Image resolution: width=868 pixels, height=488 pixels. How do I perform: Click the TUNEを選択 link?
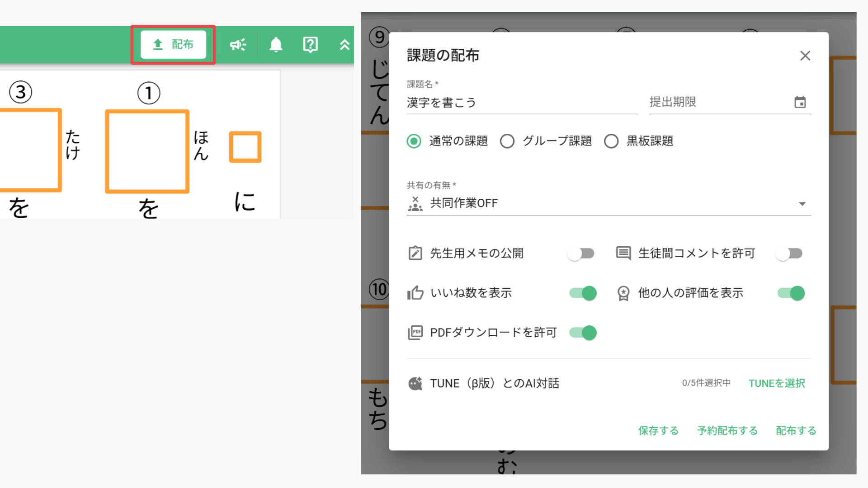click(x=777, y=383)
